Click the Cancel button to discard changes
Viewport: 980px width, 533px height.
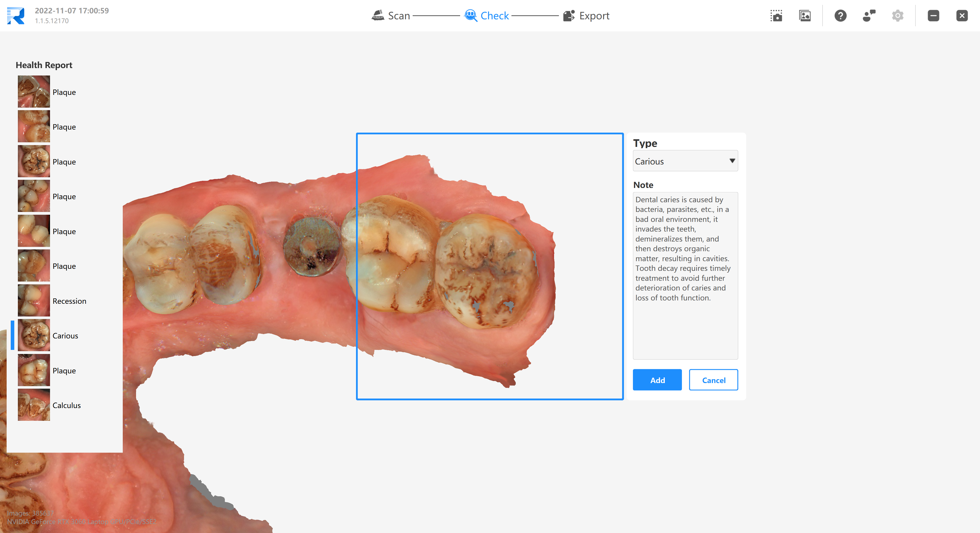(x=713, y=380)
